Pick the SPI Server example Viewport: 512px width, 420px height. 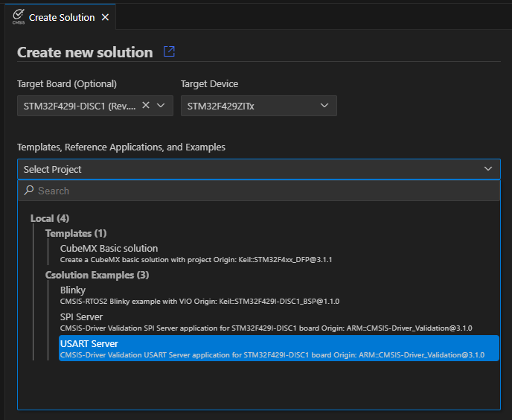point(81,316)
